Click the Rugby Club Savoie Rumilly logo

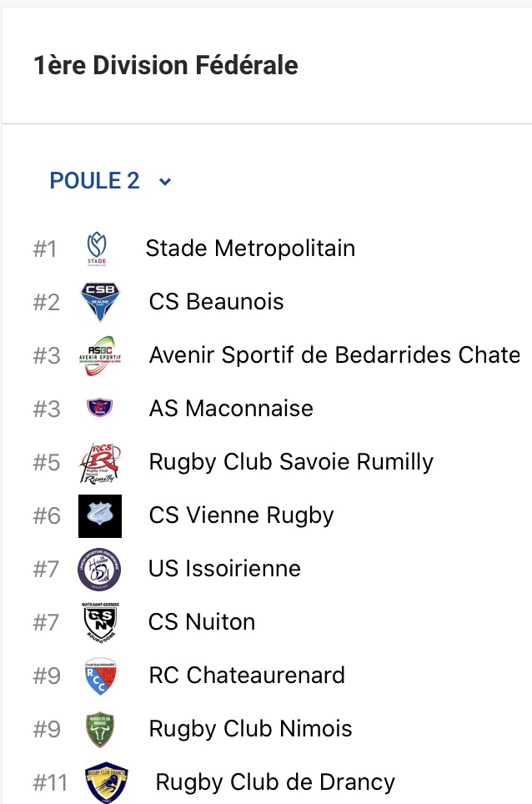tap(100, 462)
